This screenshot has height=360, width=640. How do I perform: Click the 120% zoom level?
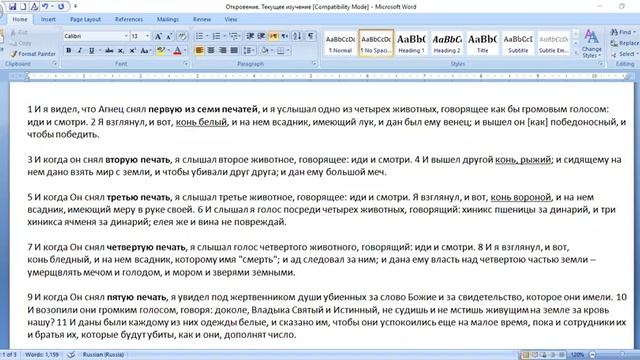point(577,355)
